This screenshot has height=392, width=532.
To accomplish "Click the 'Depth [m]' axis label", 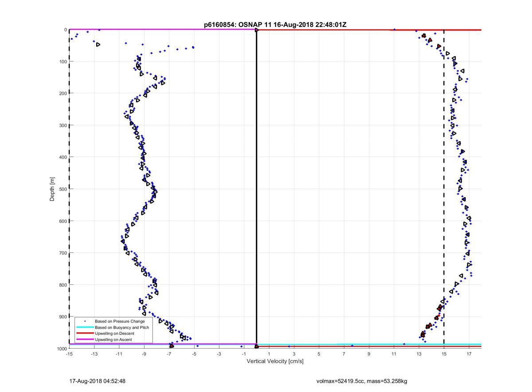I will coord(52,189).
